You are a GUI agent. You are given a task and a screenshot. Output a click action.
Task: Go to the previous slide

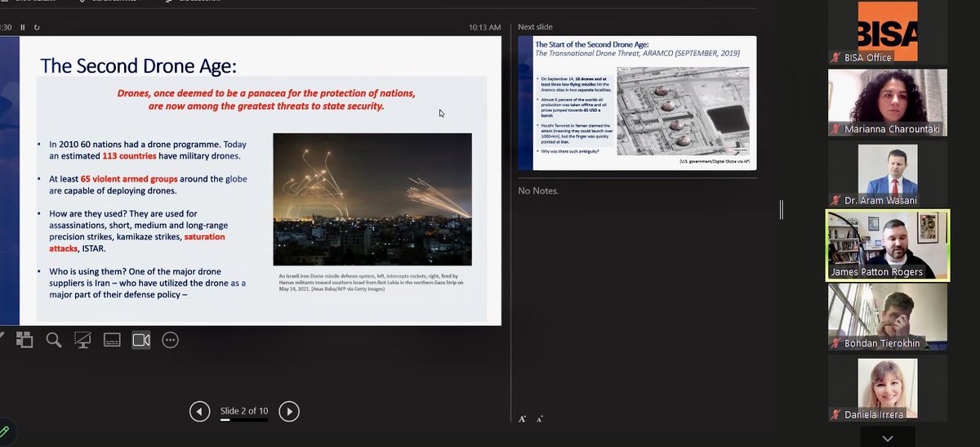(x=199, y=411)
